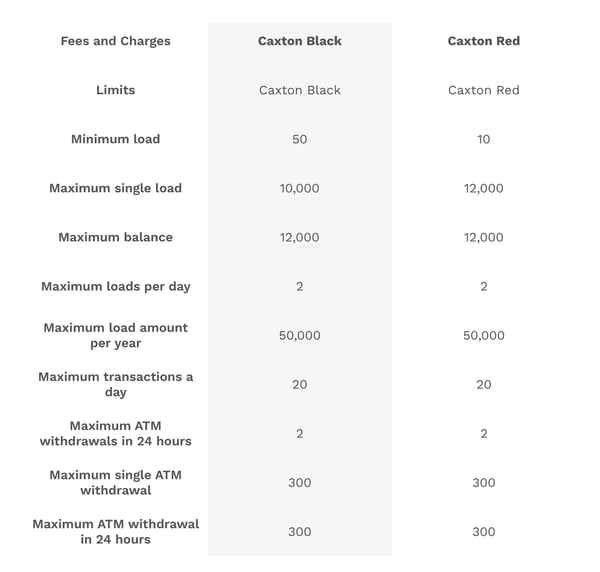Image resolution: width=600 pixels, height=572 pixels.
Task: Select Caxton Red transactions a day value 20
Action: [x=484, y=384]
